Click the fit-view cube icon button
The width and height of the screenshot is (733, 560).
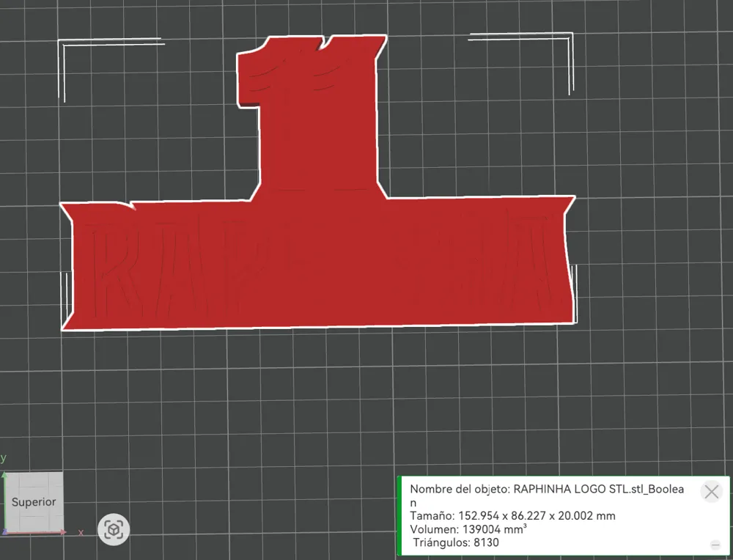114,530
